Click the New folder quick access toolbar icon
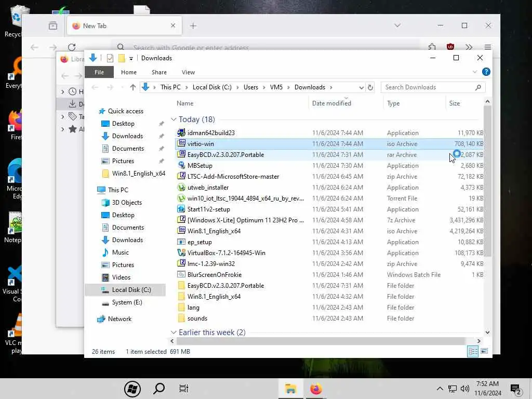The width and height of the screenshot is (532, 399). (x=122, y=58)
